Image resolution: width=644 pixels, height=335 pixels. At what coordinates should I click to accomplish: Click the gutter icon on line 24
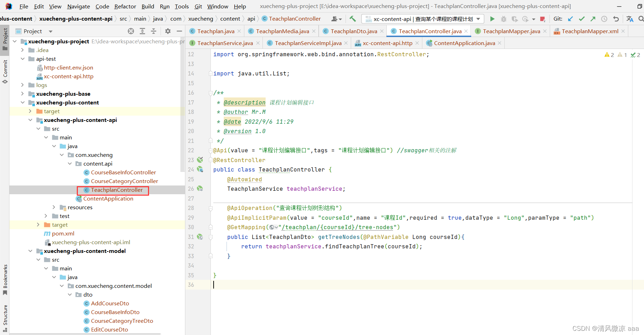click(200, 169)
